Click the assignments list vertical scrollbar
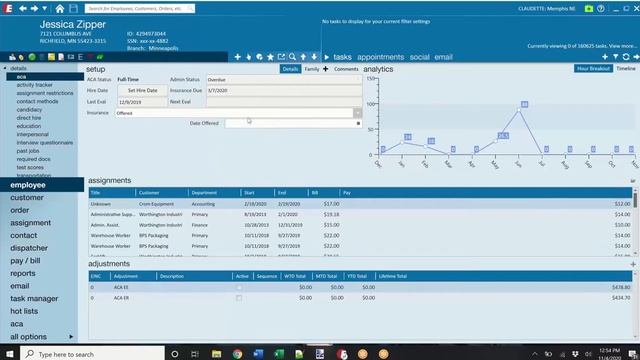 (x=635, y=222)
